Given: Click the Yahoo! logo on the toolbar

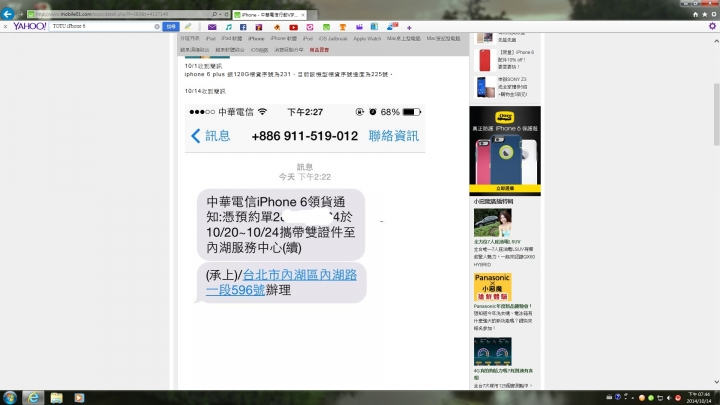Looking at the screenshot, I should (29, 26).
